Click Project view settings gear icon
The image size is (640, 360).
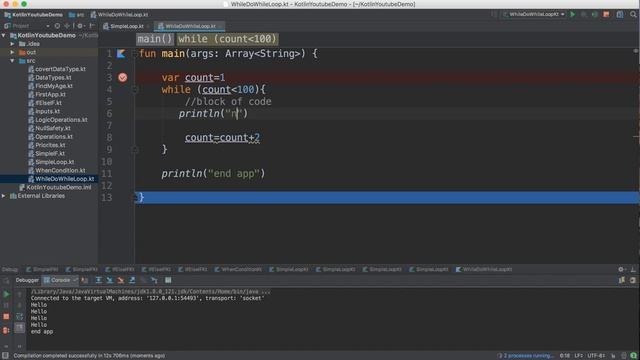[x=80, y=26]
